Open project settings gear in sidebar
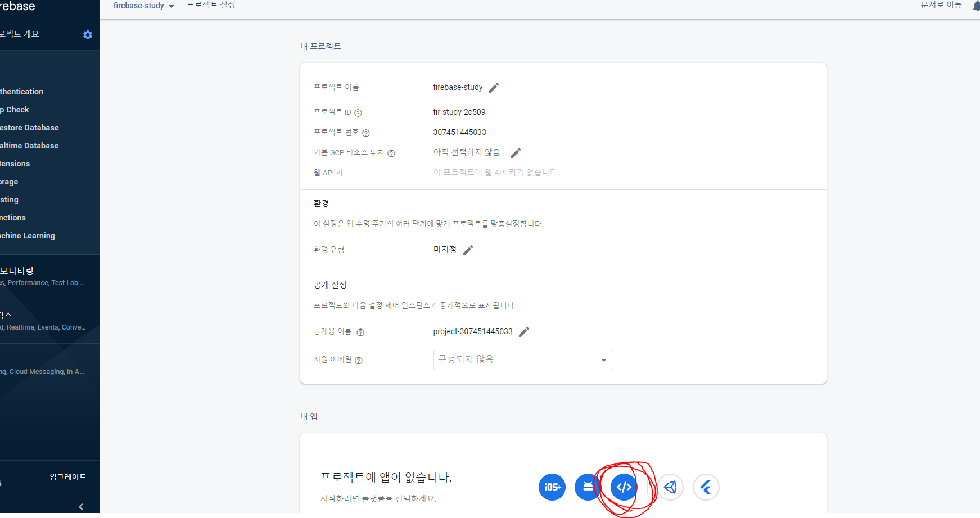The width and height of the screenshot is (980, 518). [88, 35]
